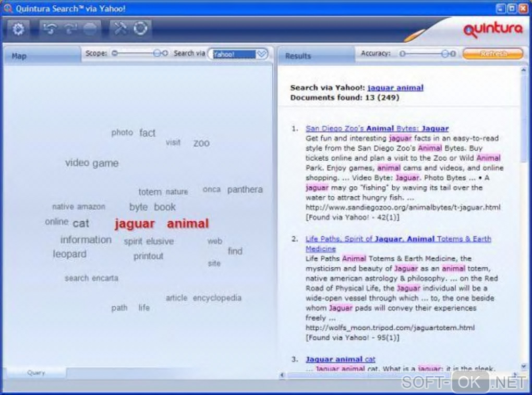Screen dimensions: 532x395
Task: Select 'information' in the word cloud
Action: 86,240
